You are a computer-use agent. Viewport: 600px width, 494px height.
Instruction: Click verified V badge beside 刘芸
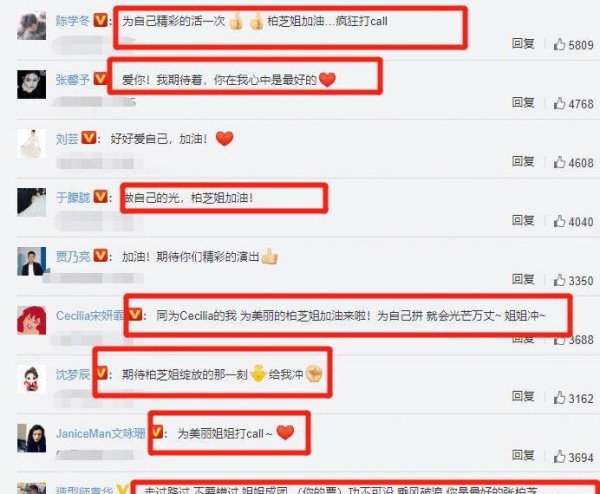coord(89,138)
